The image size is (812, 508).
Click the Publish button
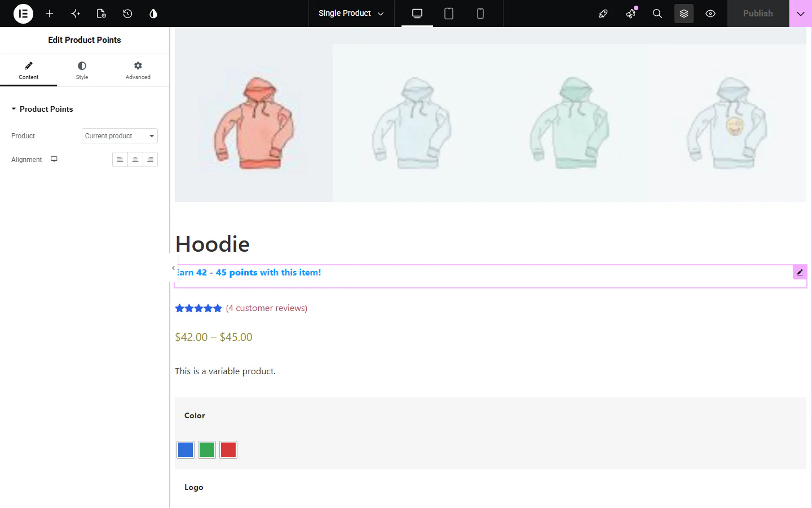[758, 14]
